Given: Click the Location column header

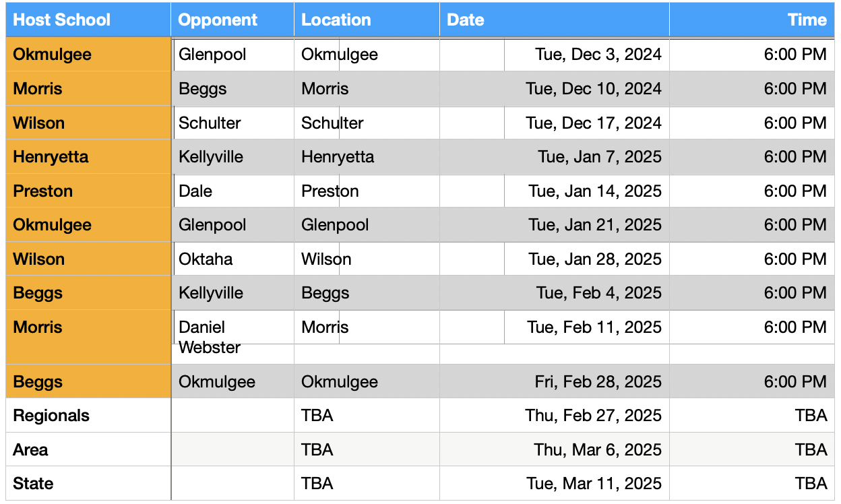Looking at the screenshot, I should point(367,20).
